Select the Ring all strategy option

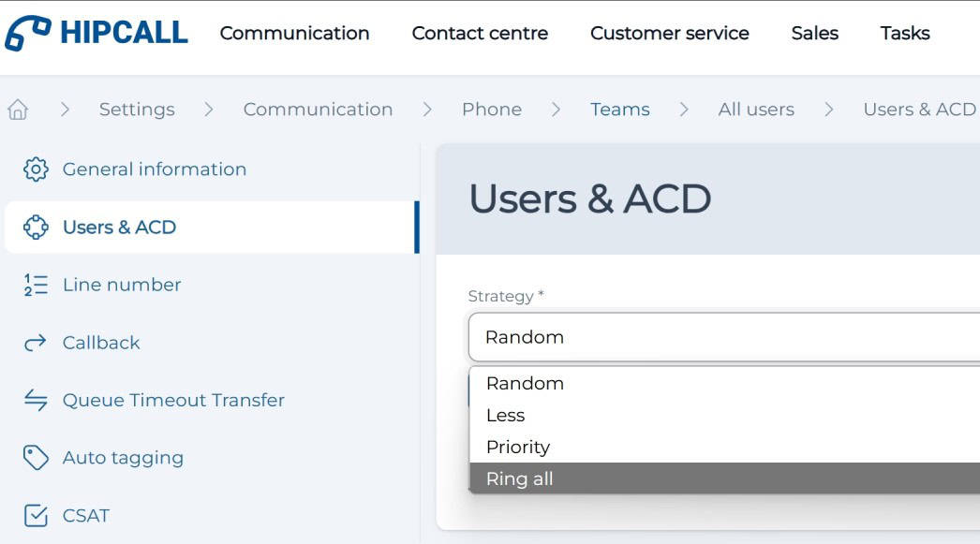pos(520,479)
